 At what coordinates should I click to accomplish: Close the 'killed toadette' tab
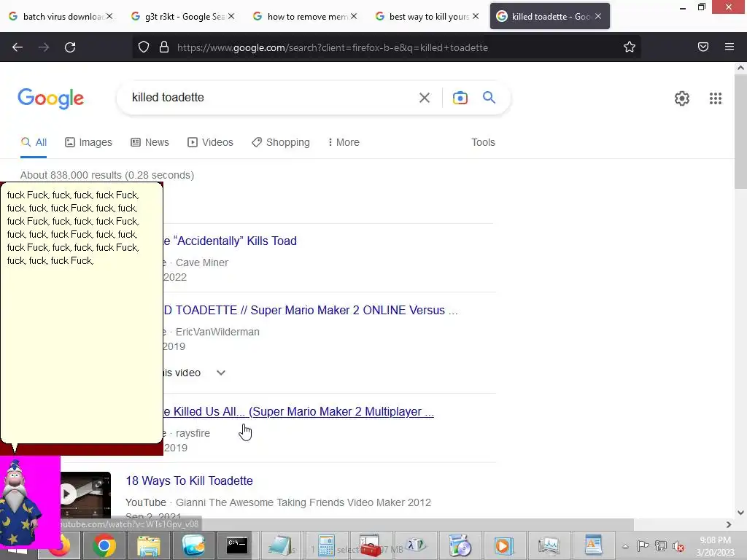(598, 16)
